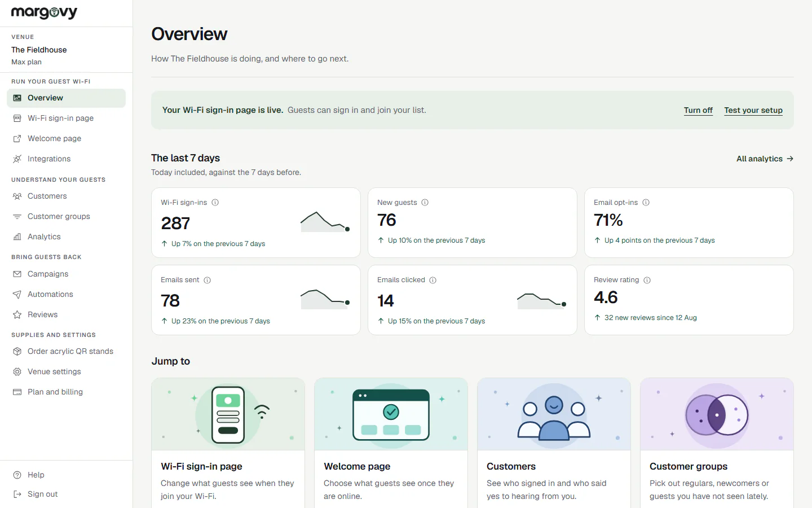
Task: Click the Analytics bar chart icon
Action: [17, 237]
